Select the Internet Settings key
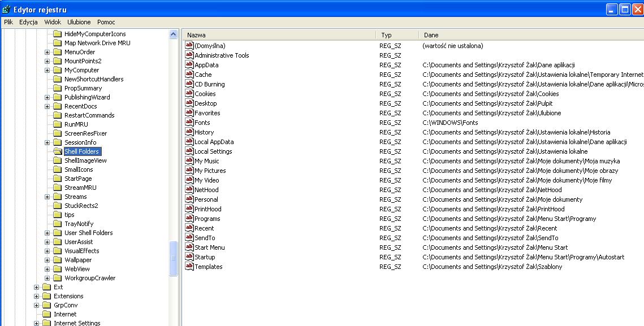The height and width of the screenshot is (326, 644). [77, 323]
